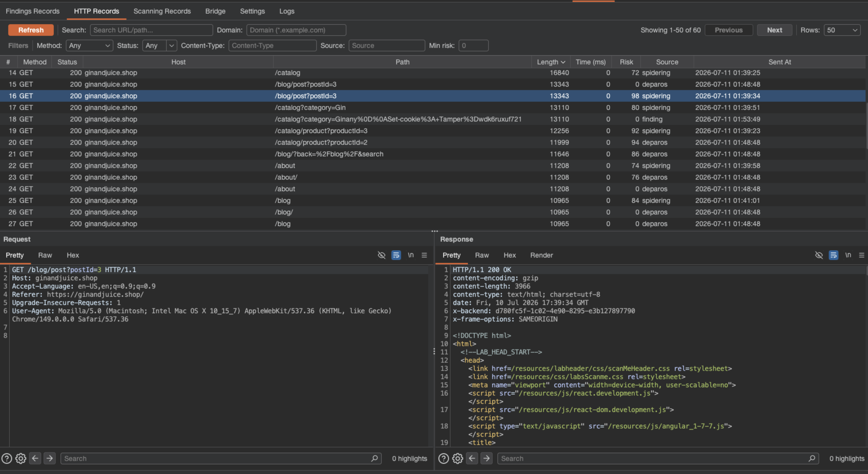
Task: Open the Method filter dropdown
Action: pos(89,46)
